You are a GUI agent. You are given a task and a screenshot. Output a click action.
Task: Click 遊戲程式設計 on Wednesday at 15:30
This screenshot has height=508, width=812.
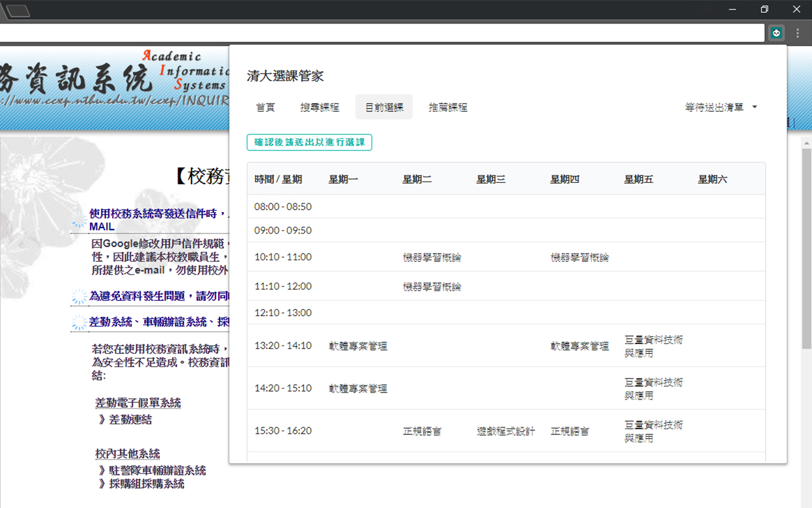coord(506,431)
